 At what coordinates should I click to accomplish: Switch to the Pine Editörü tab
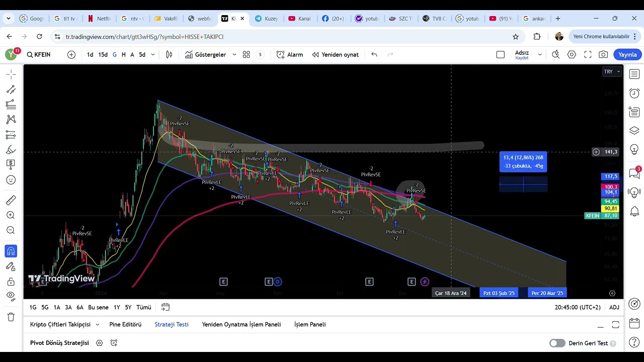(x=125, y=325)
